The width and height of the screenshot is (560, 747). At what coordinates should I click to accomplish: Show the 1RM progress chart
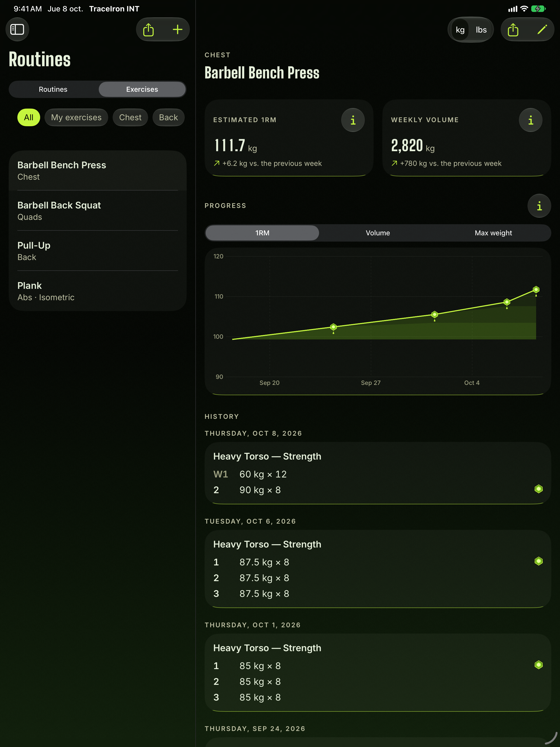[262, 233]
